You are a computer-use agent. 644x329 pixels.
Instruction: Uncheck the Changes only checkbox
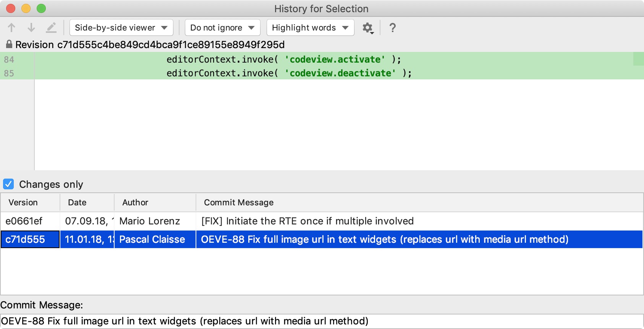8,184
